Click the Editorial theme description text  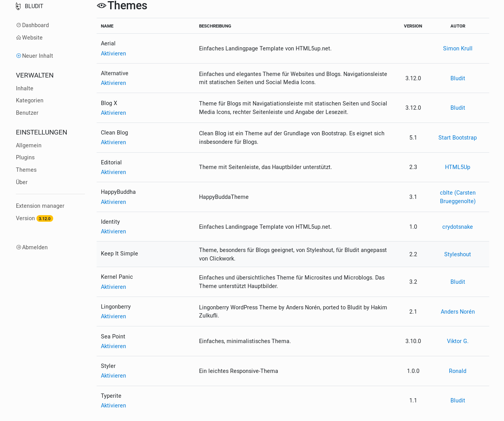[265, 167]
